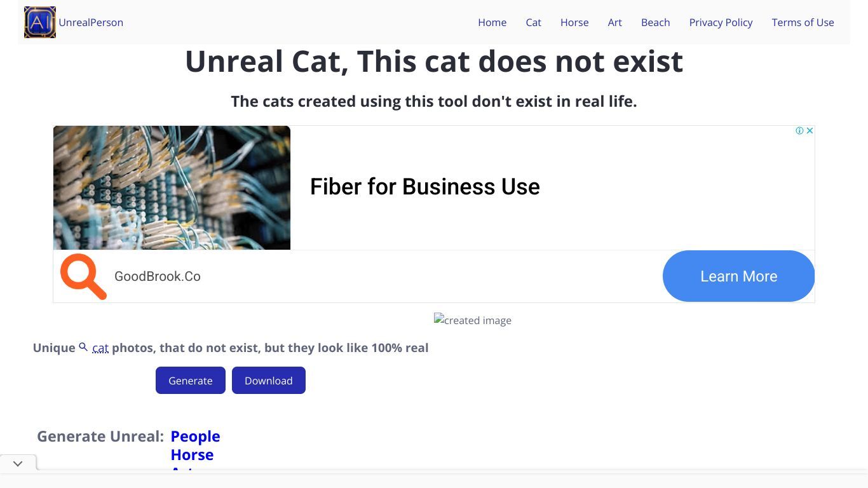Open the People generator link

point(196,437)
